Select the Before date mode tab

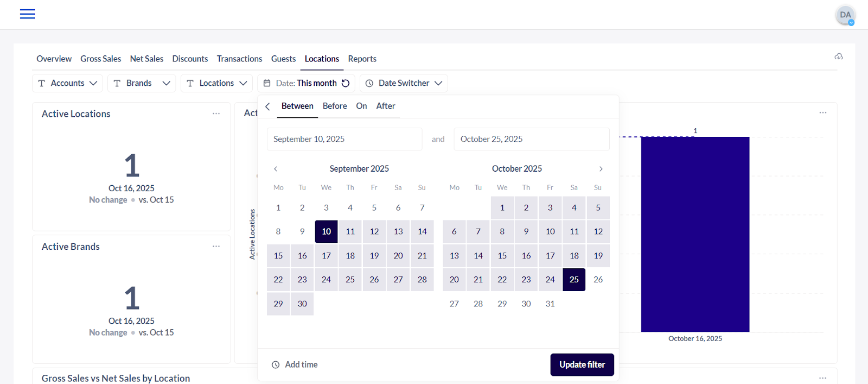(334, 106)
